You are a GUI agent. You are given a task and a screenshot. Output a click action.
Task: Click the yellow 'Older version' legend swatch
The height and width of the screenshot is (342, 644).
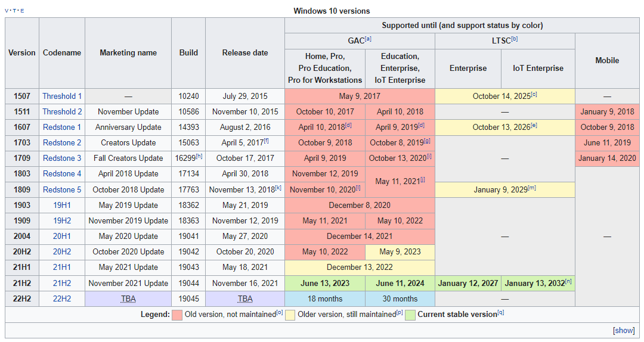click(290, 315)
